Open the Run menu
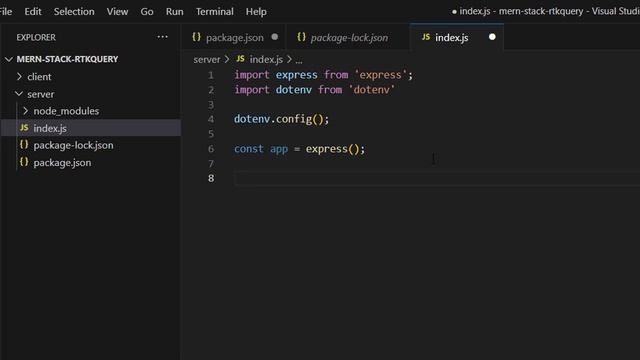Viewport: 640px width, 360px height. tap(174, 11)
